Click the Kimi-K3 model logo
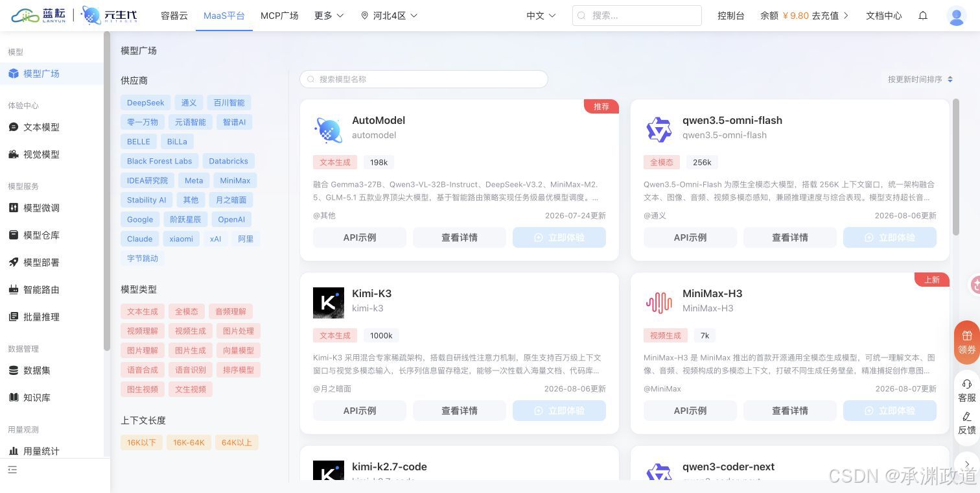 (x=329, y=303)
